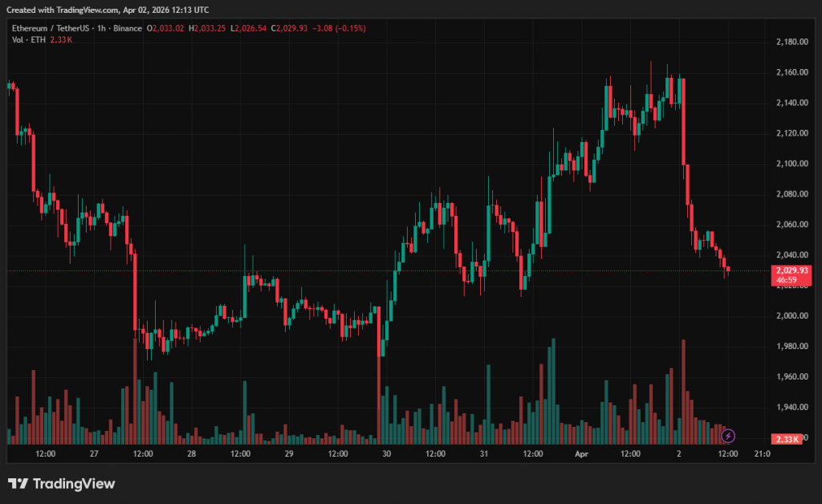
Task: Click the open price value O2,033.02
Action: [x=164, y=28]
